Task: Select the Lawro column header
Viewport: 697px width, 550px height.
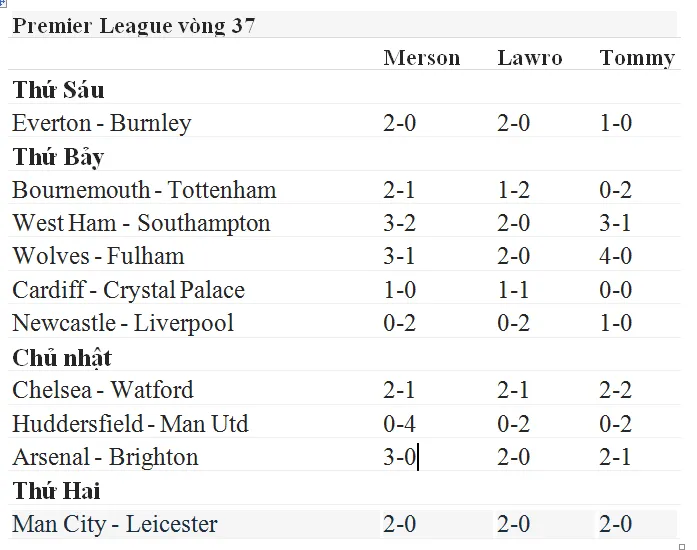Action: [529, 58]
